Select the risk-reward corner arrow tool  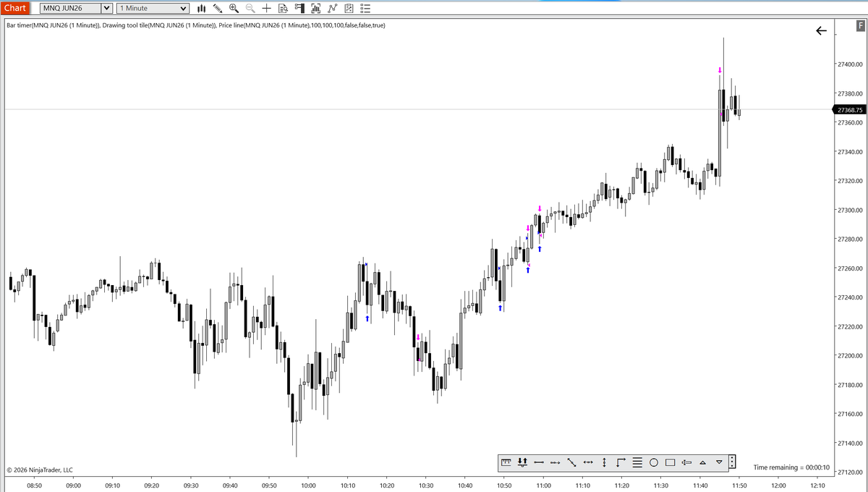(621, 462)
